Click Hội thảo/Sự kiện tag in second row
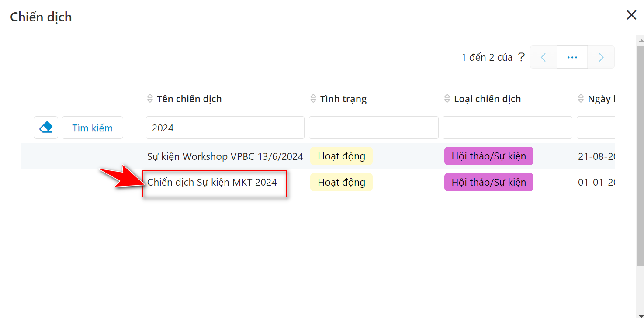The height and width of the screenshot is (318, 644). [x=488, y=182]
